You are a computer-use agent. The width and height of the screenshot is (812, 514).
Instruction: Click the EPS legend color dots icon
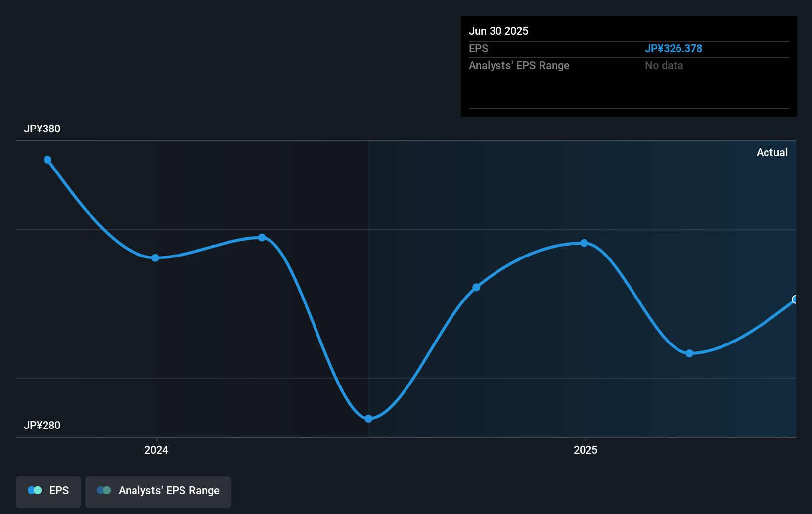pos(35,490)
